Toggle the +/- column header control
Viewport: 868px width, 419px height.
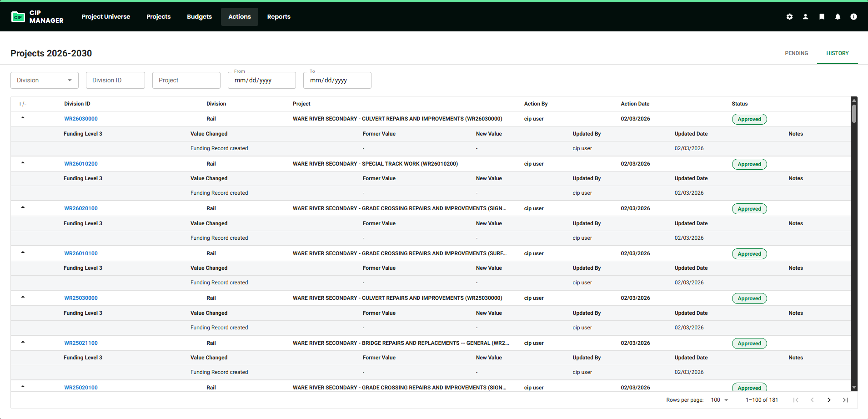tap(23, 104)
